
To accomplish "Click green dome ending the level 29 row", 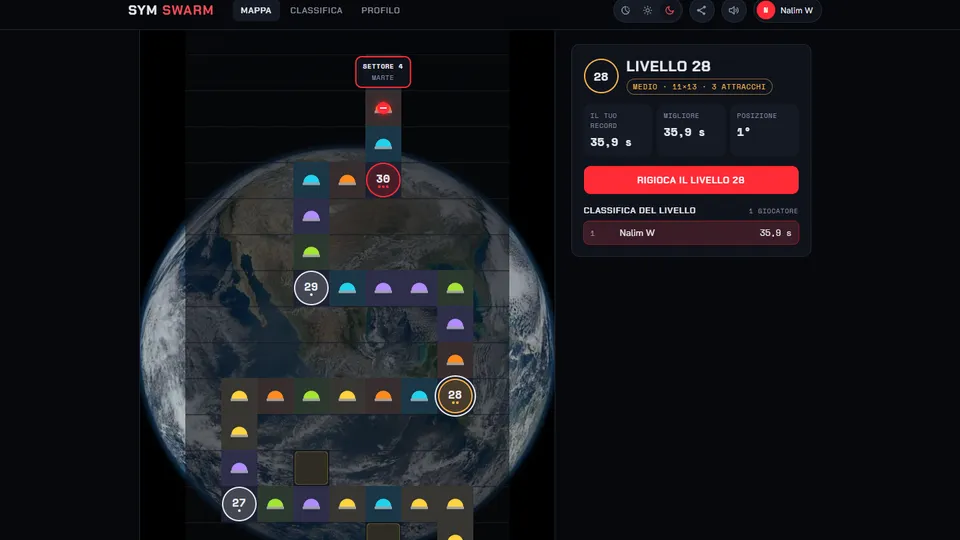I will 455,288.
